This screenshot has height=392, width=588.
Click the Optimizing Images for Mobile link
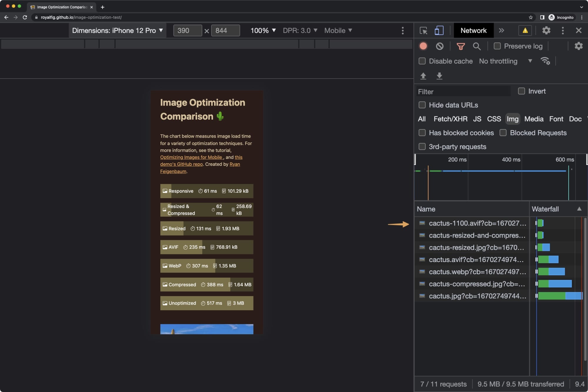click(x=191, y=157)
